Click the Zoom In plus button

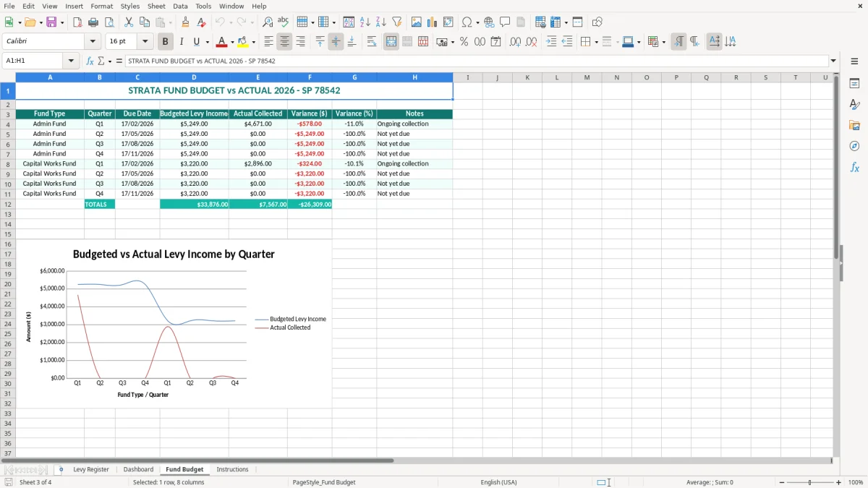point(839,482)
